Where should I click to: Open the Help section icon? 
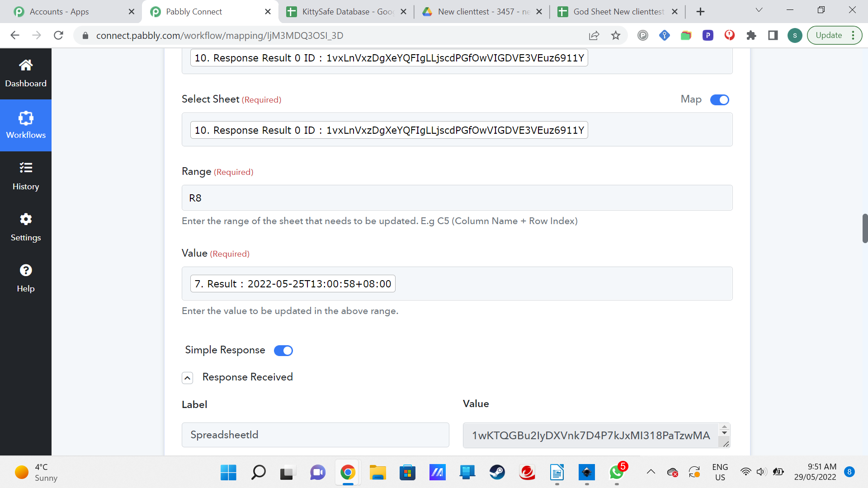(x=26, y=270)
